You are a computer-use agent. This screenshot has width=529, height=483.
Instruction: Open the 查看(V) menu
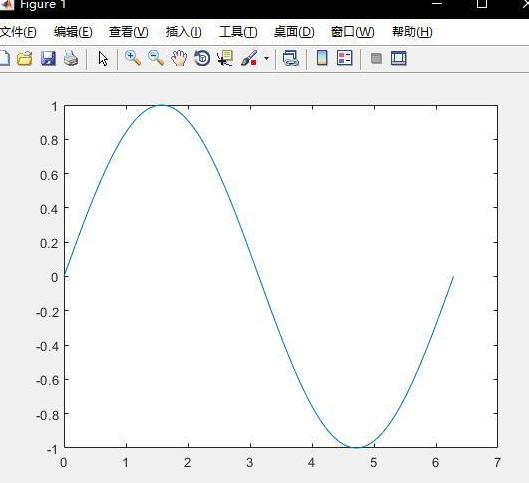click(x=129, y=32)
